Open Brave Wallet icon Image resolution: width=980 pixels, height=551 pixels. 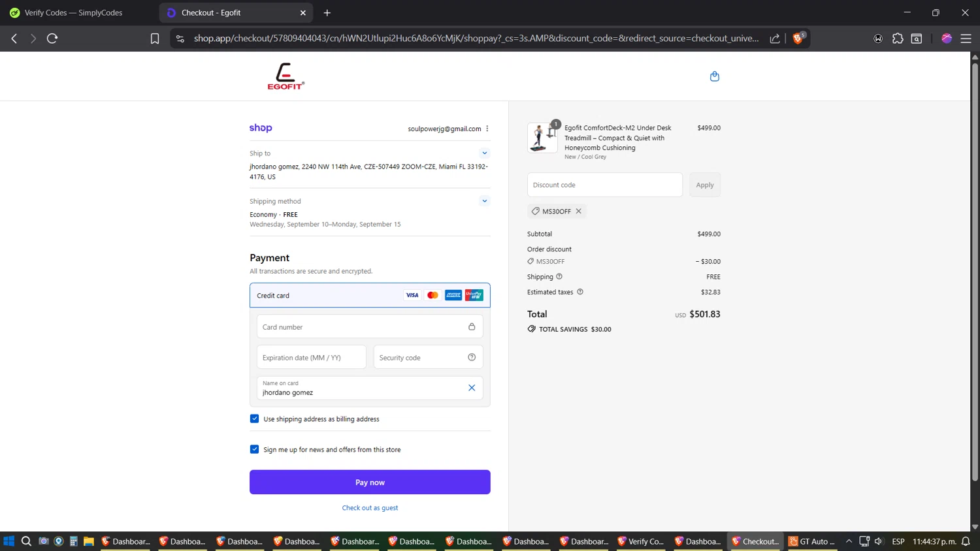pyautogui.click(x=878, y=39)
